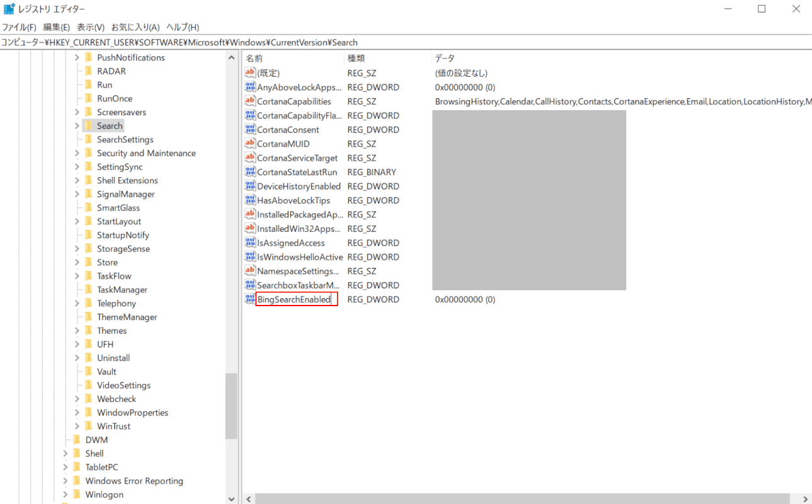The image size is (812, 504).
Task: Click the Vault folder icon
Action: click(x=89, y=372)
